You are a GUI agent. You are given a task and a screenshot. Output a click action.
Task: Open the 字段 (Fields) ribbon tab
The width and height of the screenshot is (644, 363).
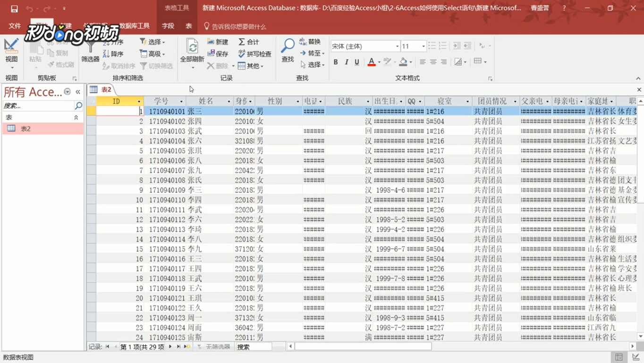(x=168, y=26)
